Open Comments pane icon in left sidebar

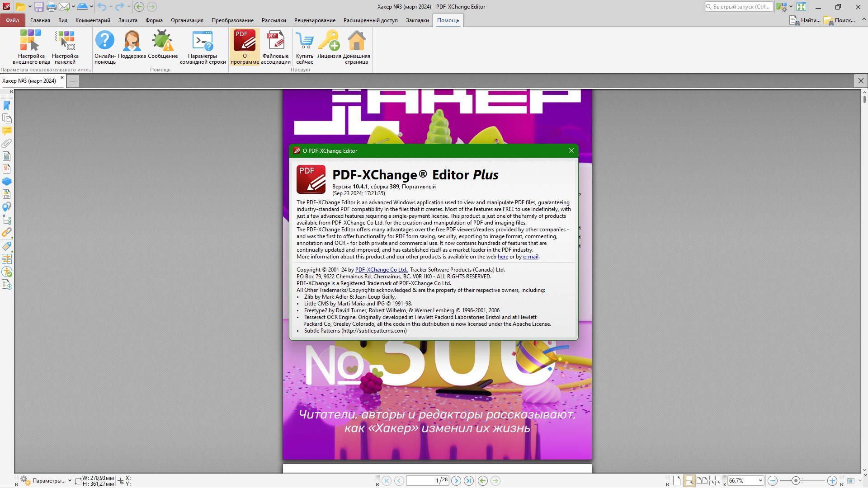pos(7,131)
